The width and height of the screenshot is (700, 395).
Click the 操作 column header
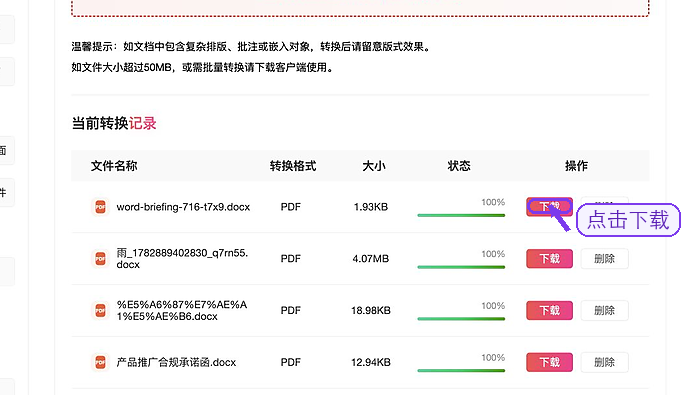576,166
